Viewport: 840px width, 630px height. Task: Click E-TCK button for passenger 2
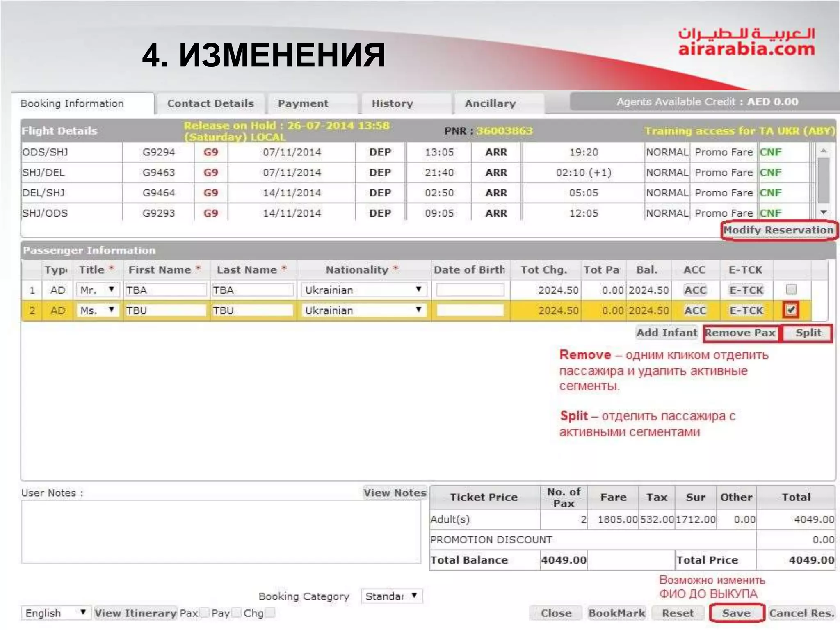click(x=746, y=310)
